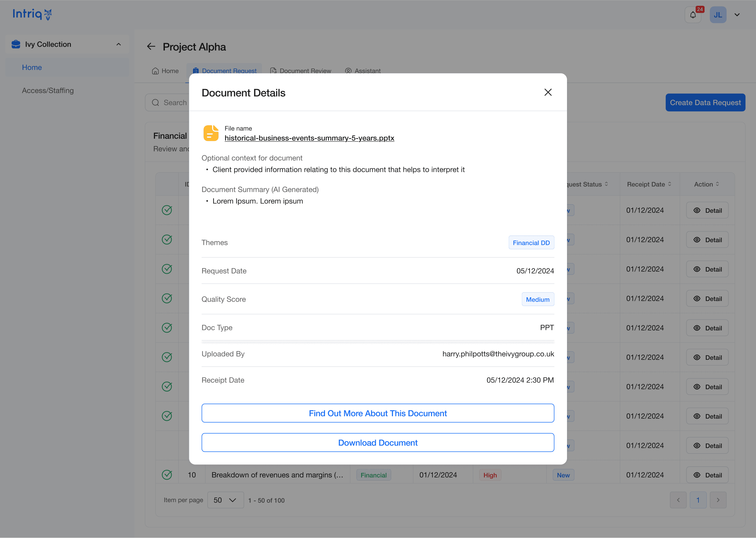This screenshot has height=538, width=756.
Task: Go to the previous page arrow
Action: coord(678,500)
